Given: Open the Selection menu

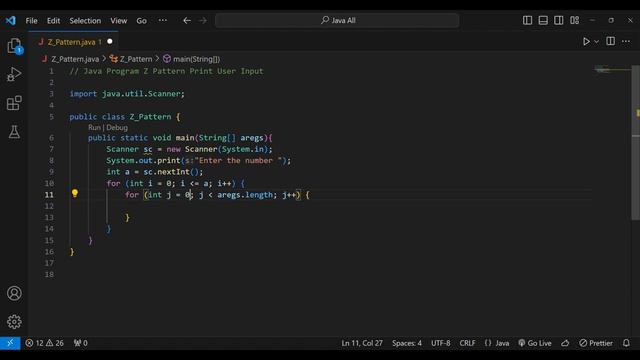Looking at the screenshot, I should tap(85, 21).
